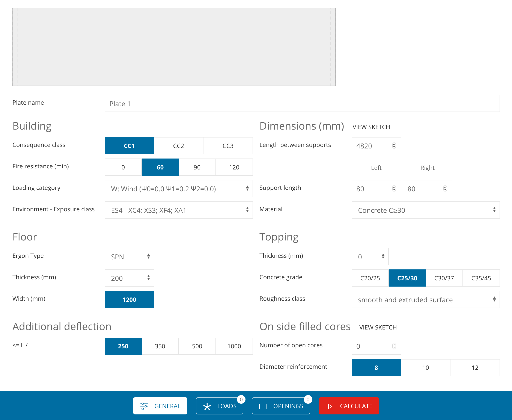Increase Number of open cores
Image resolution: width=512 pixels, height=420 pixels.
(x=394, y=345)
